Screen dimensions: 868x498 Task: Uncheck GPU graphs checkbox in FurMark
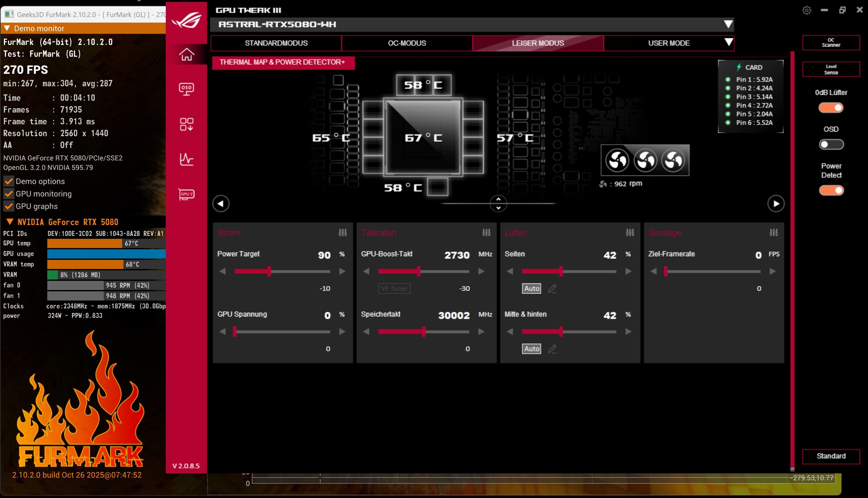click(9, 206)
